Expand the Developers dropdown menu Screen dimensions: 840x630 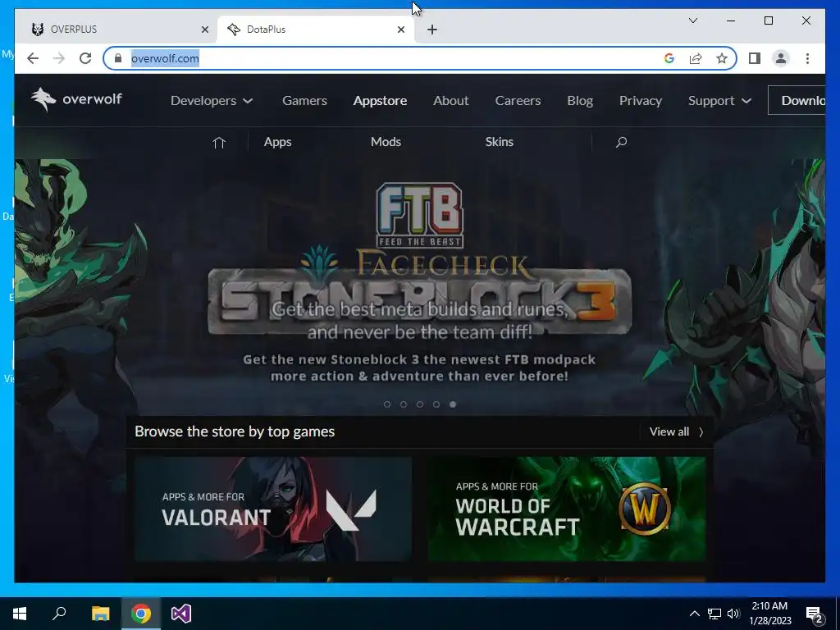coord(211,100)
